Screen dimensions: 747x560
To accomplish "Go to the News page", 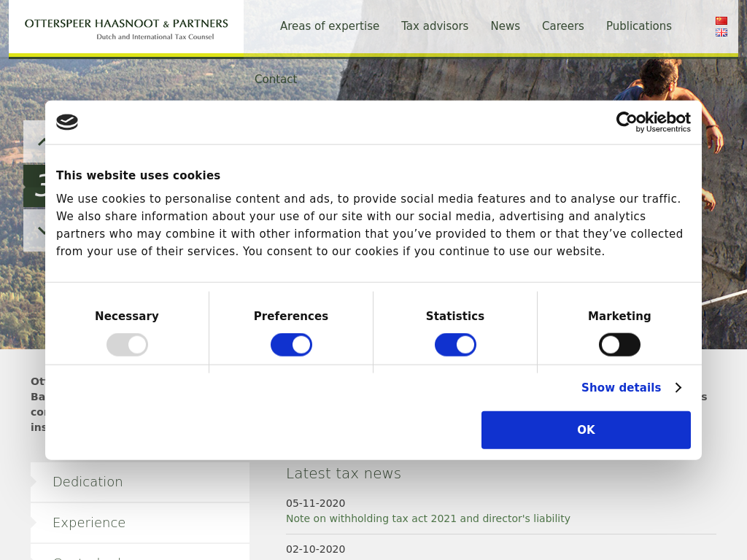I will (505, 26).
